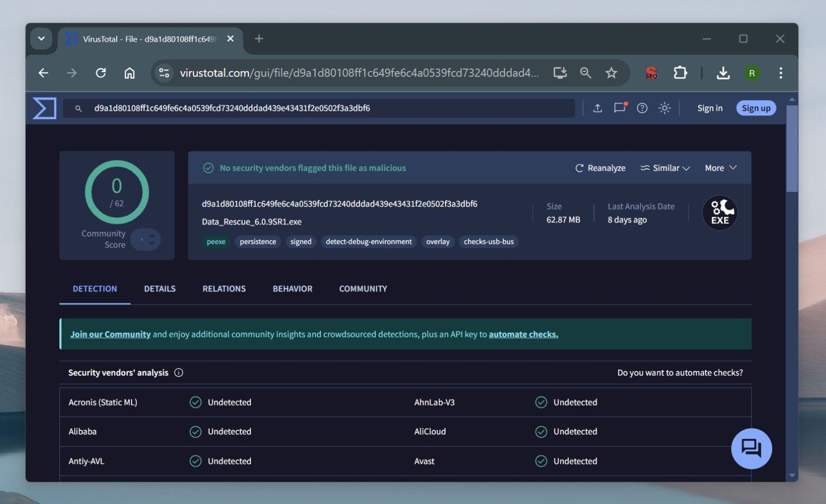The image size is (826, 504).
Task: Go to the browser home page icon
Action: coord(130,73)
